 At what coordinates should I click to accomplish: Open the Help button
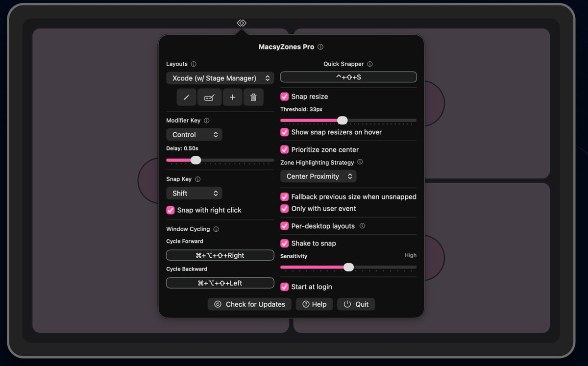[x=315, y=304]
